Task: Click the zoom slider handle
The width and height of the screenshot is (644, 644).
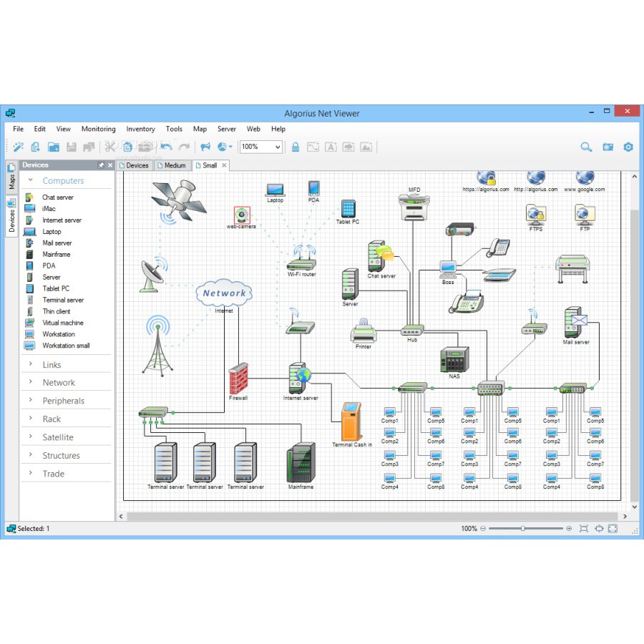Action: click(523, 529)
